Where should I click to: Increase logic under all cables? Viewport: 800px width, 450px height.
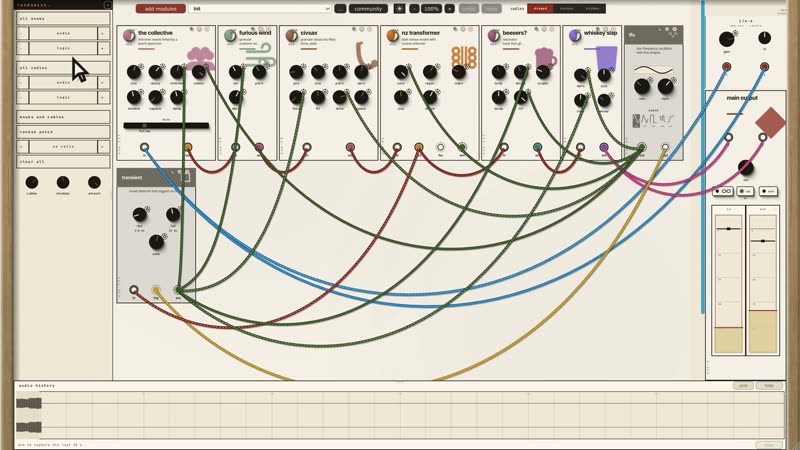point(103,97)
